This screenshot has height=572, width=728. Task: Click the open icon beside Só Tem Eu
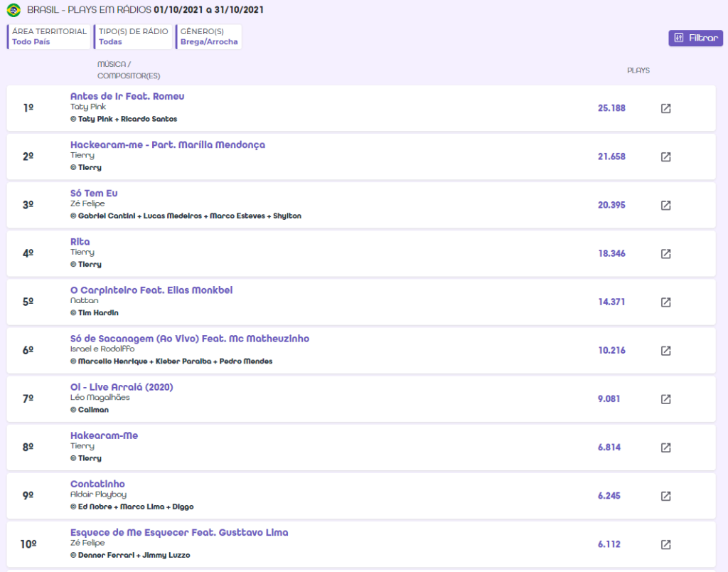[665, 205]
